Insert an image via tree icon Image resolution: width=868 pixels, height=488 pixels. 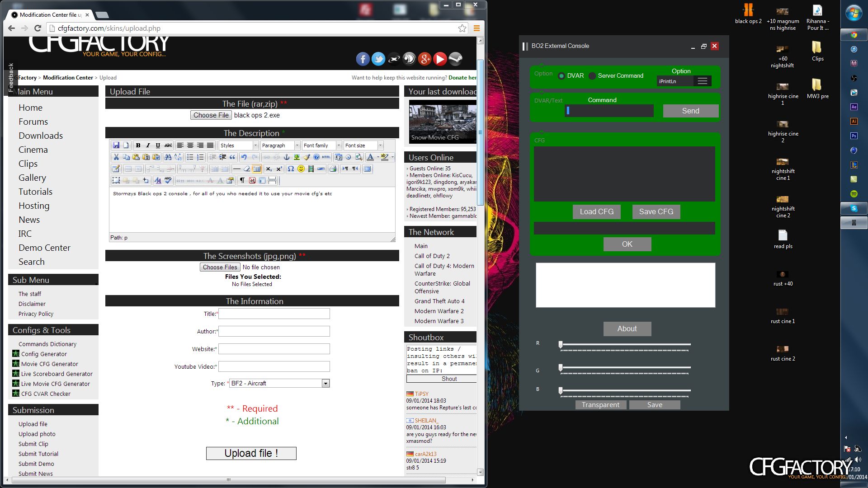click(297, 157)
